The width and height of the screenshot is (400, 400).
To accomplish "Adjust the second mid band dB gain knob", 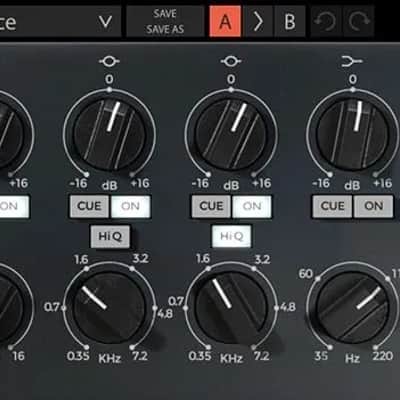I will (x=231, y=135).
